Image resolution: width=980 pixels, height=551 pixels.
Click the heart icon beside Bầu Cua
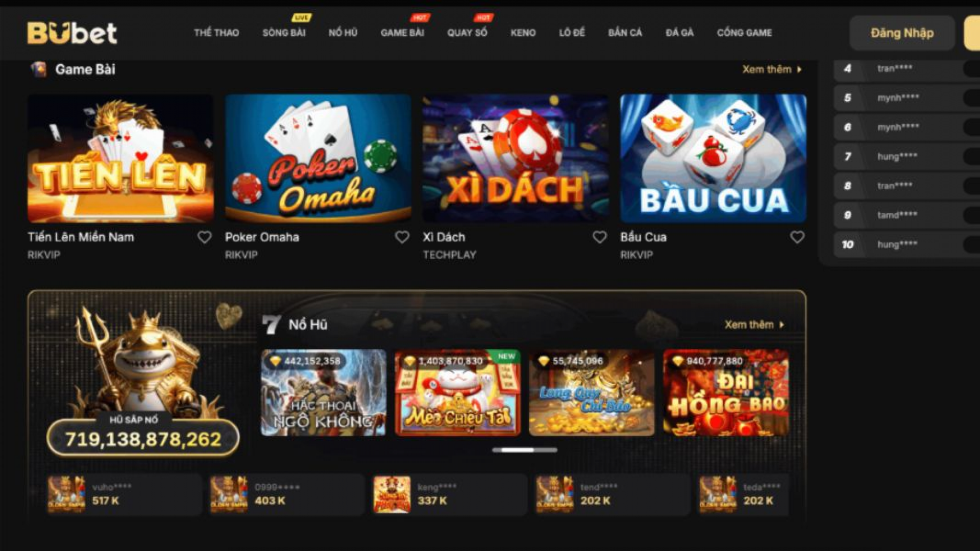[797, 237]
